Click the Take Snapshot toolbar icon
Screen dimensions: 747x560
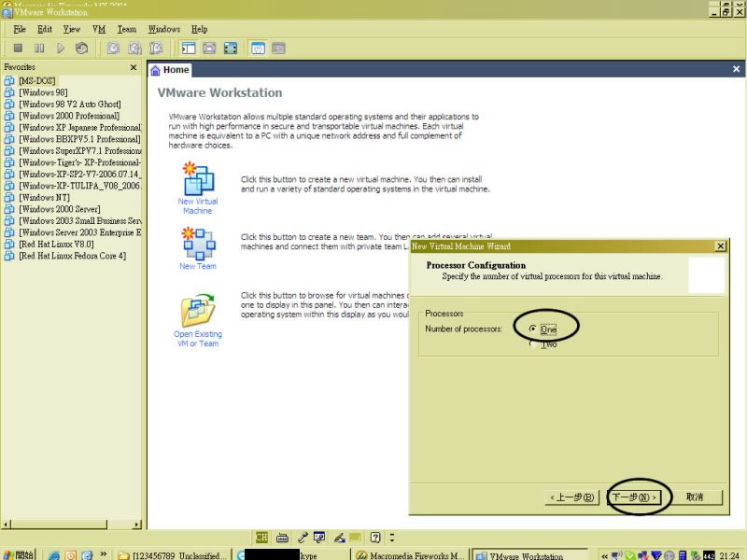pos(113,48)
